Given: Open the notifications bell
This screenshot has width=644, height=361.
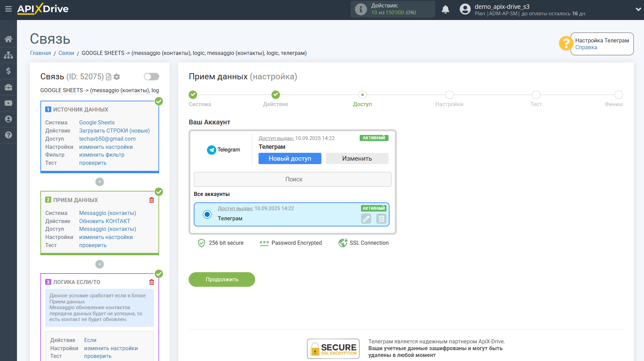Looking at the screenshot, I should click(x=445, y=9).
